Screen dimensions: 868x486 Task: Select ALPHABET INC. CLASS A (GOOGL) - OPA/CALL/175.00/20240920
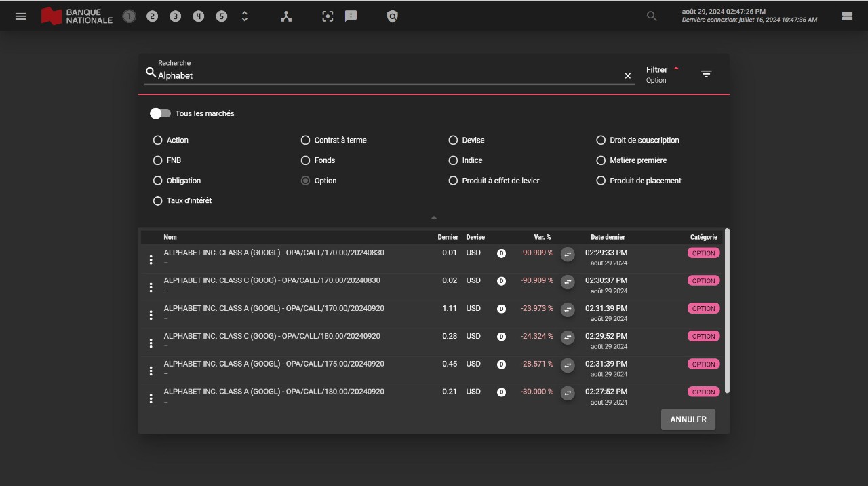(x=274, y=364)
